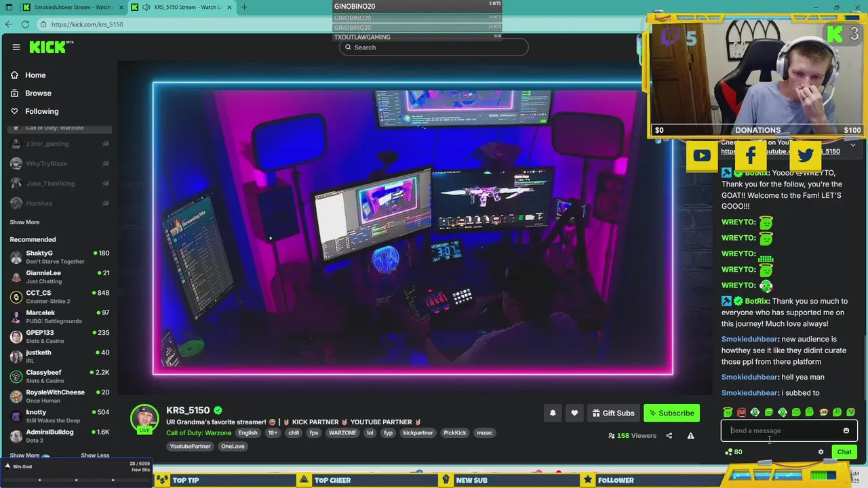The image size is (868, 488).
Task: Open offline followed channel Jake_TheViking
Action: 60,183
